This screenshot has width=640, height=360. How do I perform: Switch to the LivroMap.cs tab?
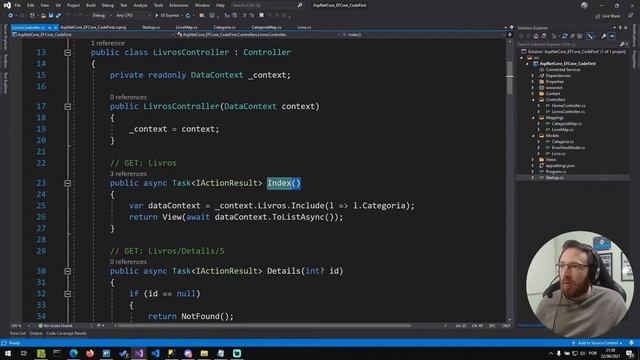point(187,27)
